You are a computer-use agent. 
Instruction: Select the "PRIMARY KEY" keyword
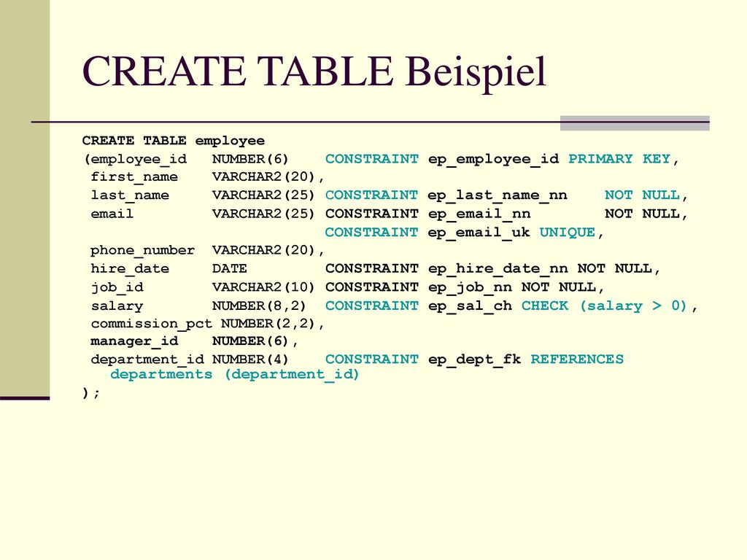click(x=619, y=158)
